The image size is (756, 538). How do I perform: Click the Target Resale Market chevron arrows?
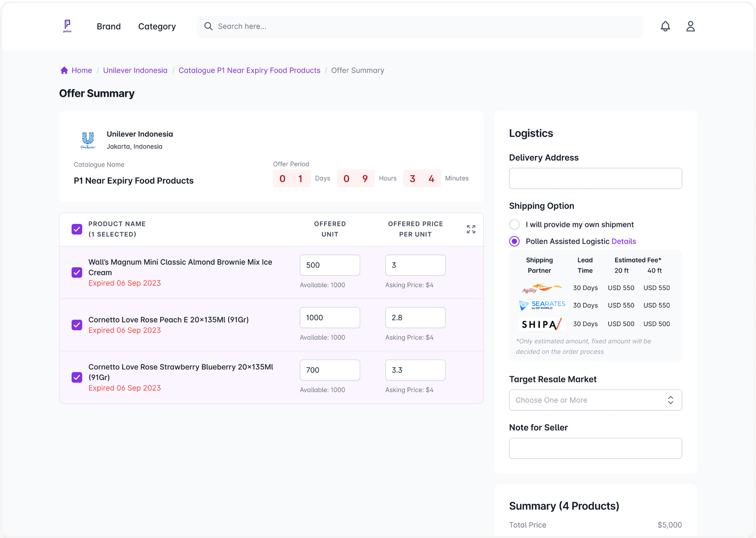670,400
